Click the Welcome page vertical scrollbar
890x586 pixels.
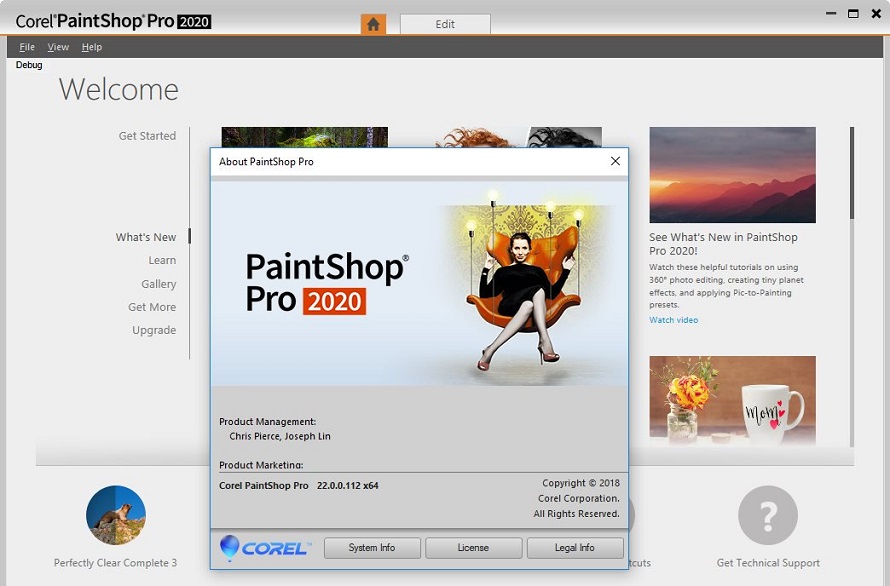[x=852, y=172]
